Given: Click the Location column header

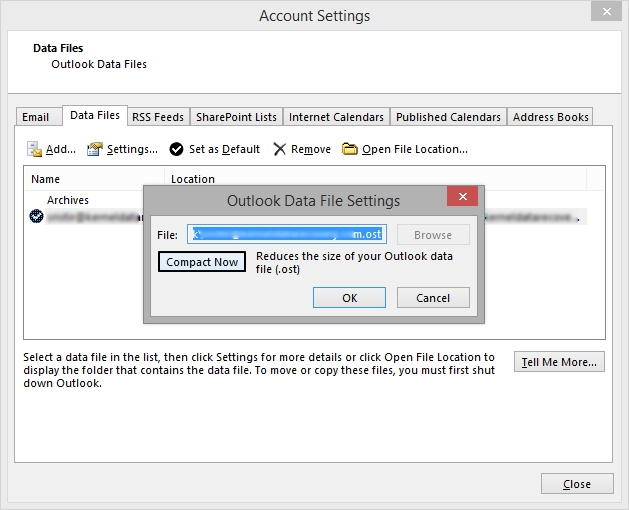Looking at the screenshot, I should point(375,179).
